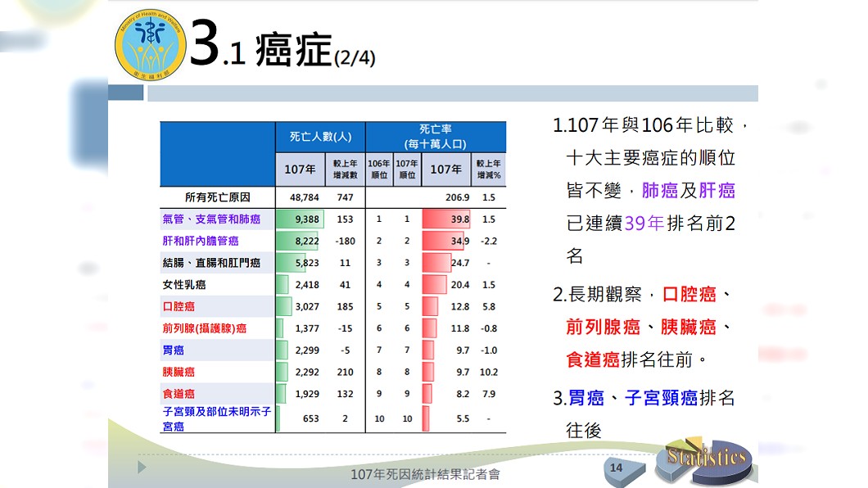Select the -1.0 percent change value
This screenshot has height=488, width=868.
point(489,350)
